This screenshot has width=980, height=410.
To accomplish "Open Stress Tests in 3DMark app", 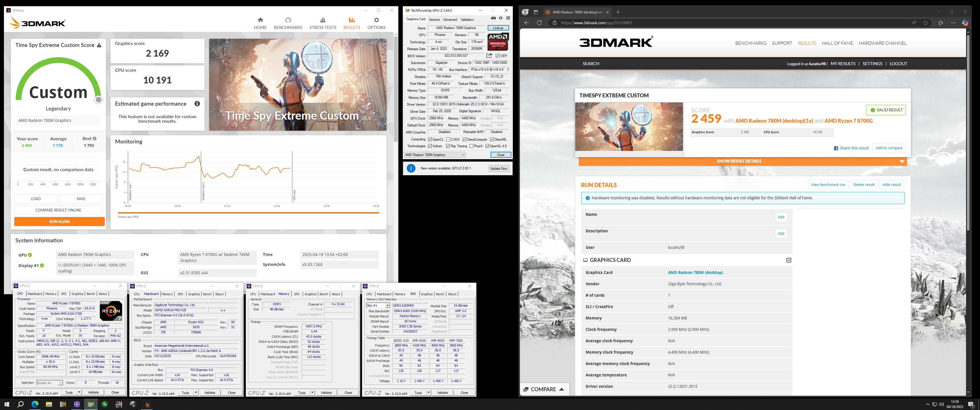I will click(322, 23).
